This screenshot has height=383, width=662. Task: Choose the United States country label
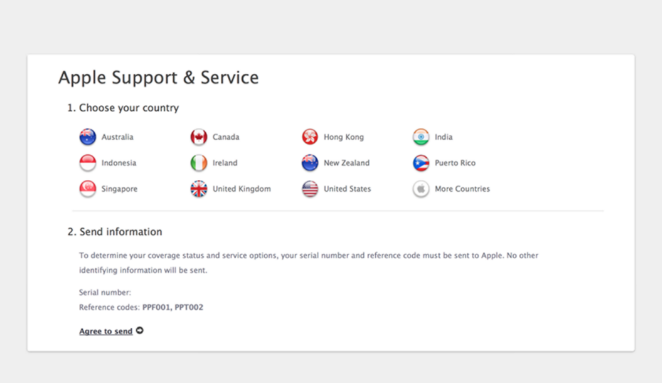tap(347, 189)
